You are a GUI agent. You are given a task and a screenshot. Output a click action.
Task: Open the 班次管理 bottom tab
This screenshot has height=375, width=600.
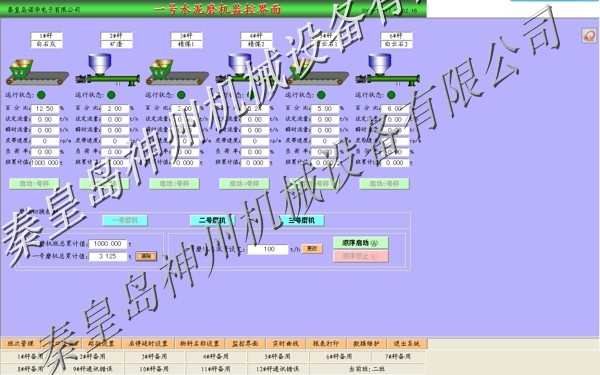[21, 344]
